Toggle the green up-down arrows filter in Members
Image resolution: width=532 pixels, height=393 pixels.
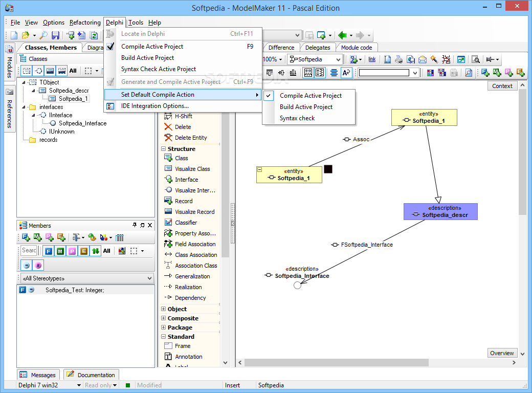pyautogui.click(x=96, y=251)
